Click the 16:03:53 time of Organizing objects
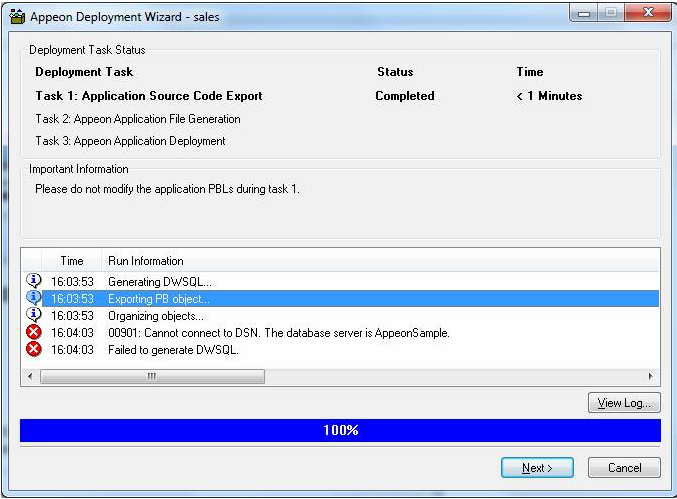The width and height of the screenshot is (677, 499). 72,316
